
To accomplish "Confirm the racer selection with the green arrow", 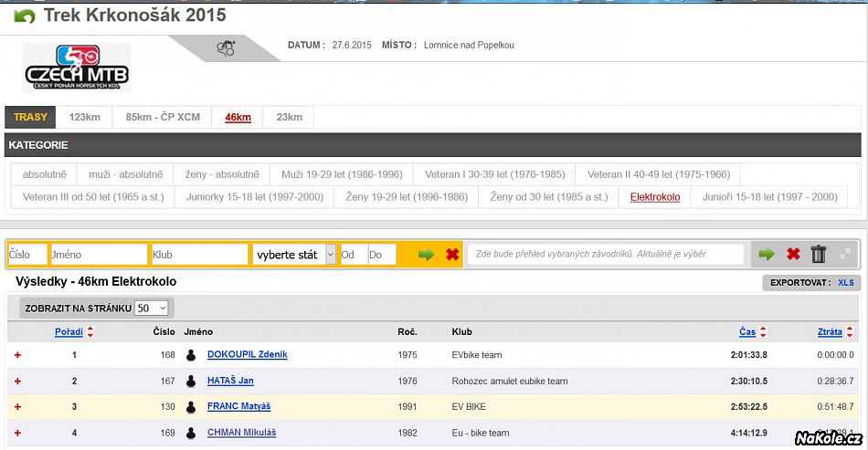I will pyautogui.click(x=767, y=255).
